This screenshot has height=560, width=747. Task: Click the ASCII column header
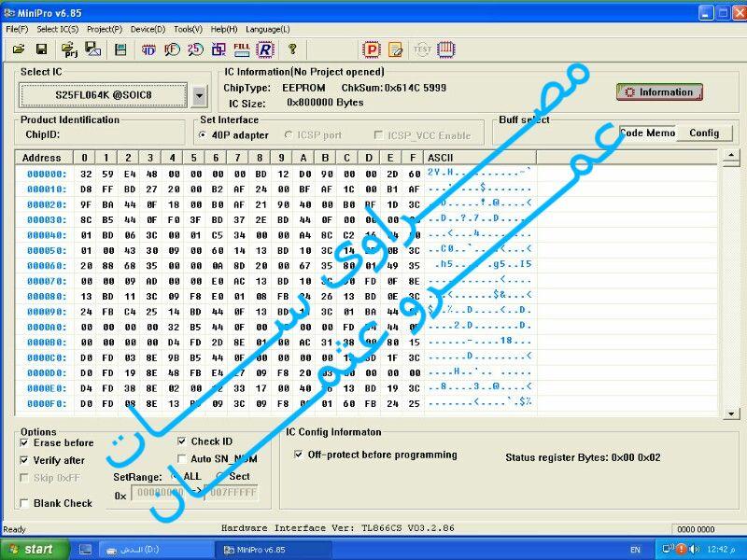click(480, 158)
